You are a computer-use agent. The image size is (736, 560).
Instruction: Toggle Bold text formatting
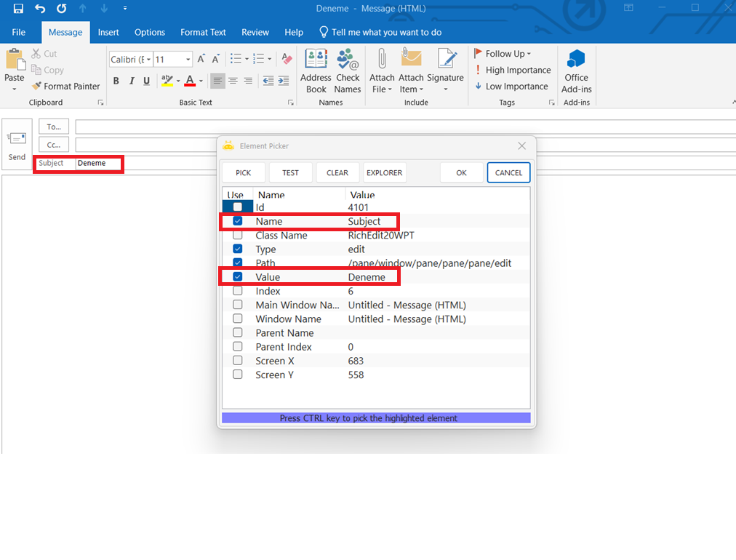[x=116, y=81]
